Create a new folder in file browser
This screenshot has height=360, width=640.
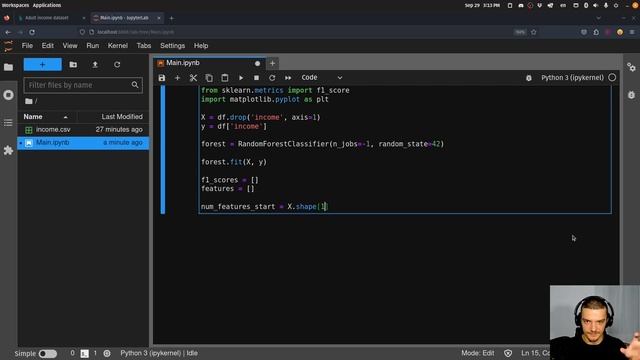73,64
